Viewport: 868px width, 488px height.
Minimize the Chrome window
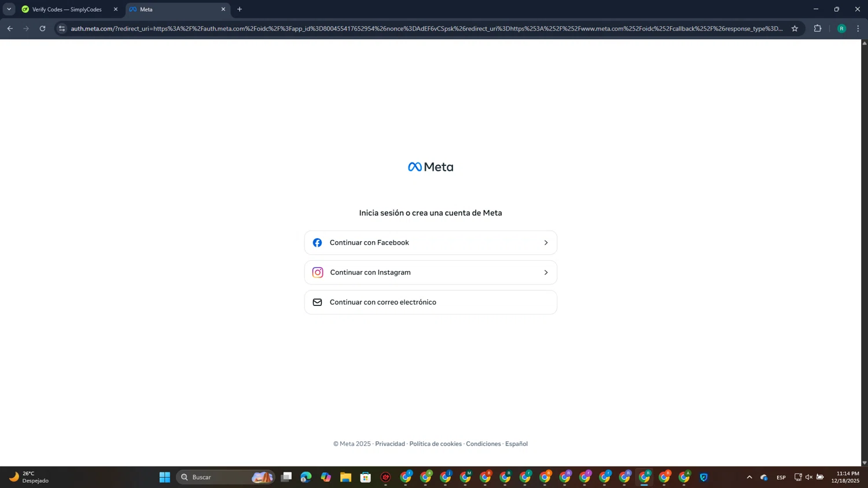point(816,9)
